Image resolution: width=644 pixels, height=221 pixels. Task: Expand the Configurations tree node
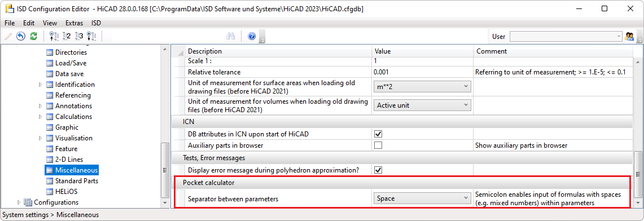click(19, 202)
